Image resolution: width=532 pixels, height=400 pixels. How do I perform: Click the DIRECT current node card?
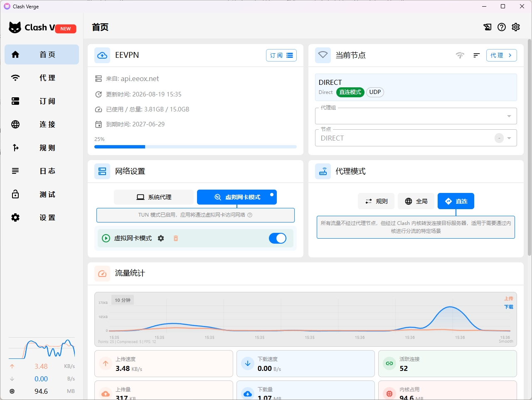pyautogui.click(x=416, y=87)
